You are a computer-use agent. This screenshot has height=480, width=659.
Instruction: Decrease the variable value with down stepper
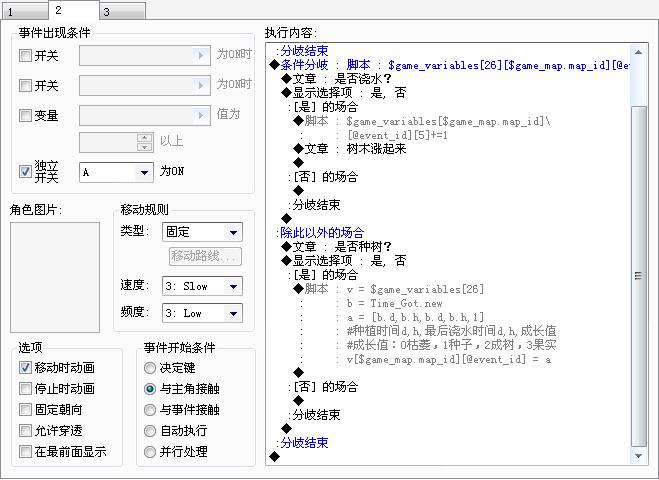click(x=145, y=147)
